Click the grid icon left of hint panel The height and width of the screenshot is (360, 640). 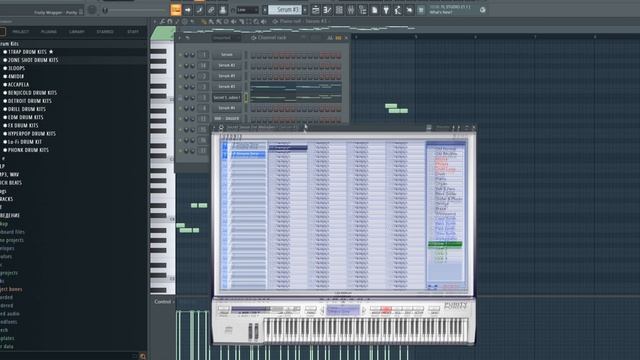(421, 10)
